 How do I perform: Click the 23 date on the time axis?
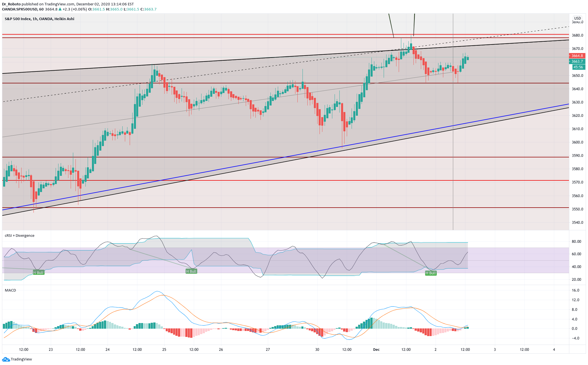[51, 350]
